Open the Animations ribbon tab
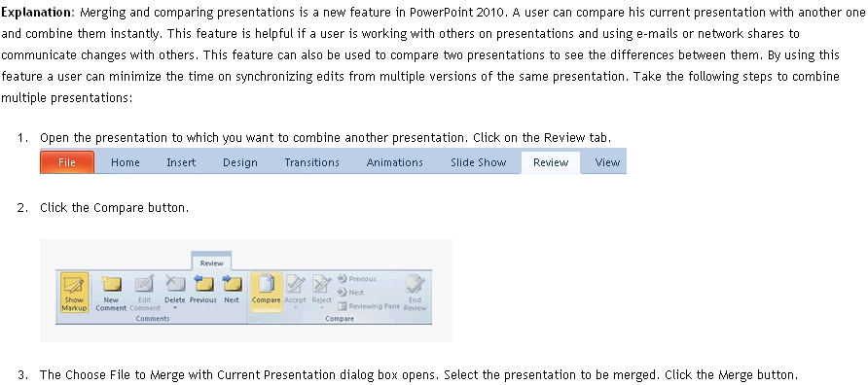868x385 pixels. click(395, 162)
